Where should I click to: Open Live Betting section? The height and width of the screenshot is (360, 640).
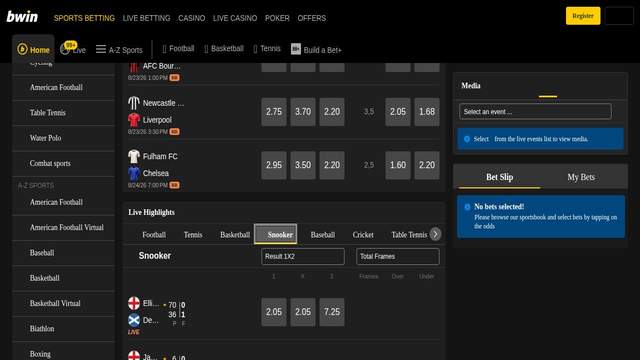pyautogui.click(x=147, y=18)
